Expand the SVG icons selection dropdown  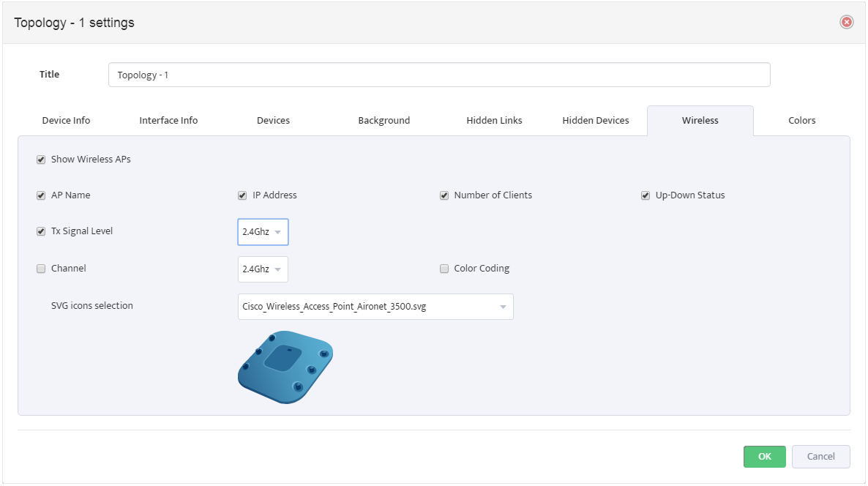click(x=375, y=307)
